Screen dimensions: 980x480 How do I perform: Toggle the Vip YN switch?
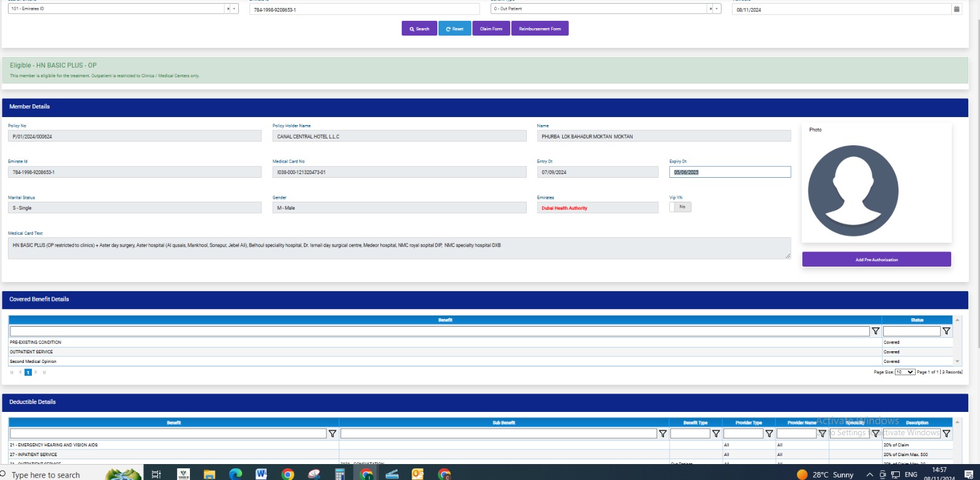[x=680, y=207]
